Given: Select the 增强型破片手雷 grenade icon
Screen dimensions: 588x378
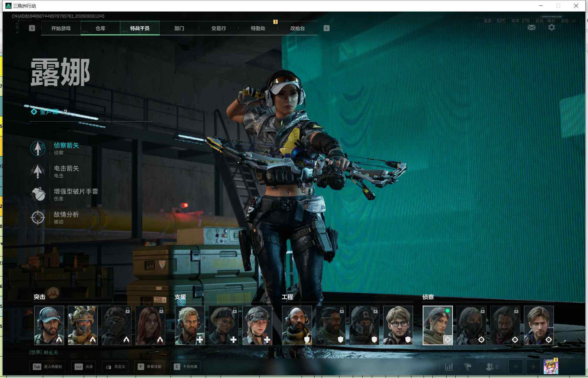Looking at the screenshot, I should (38, 194).
